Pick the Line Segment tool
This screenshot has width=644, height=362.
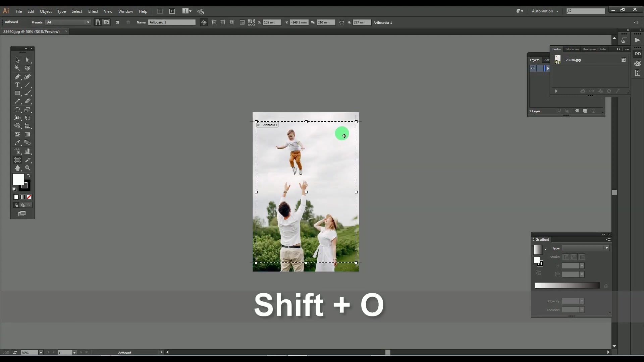28,85
